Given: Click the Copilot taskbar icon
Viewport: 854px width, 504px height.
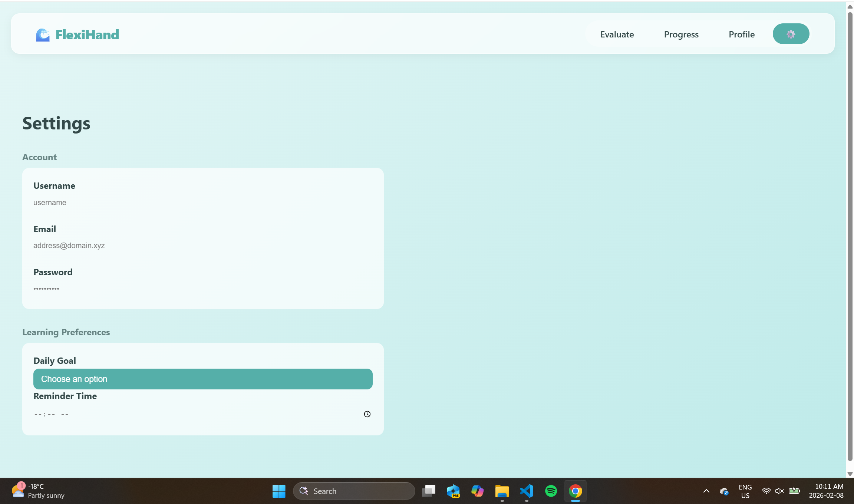Looking at the screenshot, I should click(x=477, y=491).
